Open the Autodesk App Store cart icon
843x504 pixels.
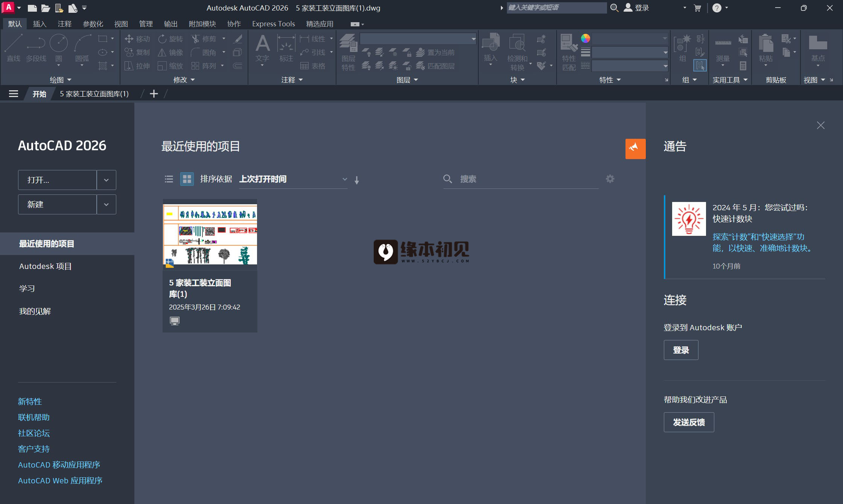(697, 8)
